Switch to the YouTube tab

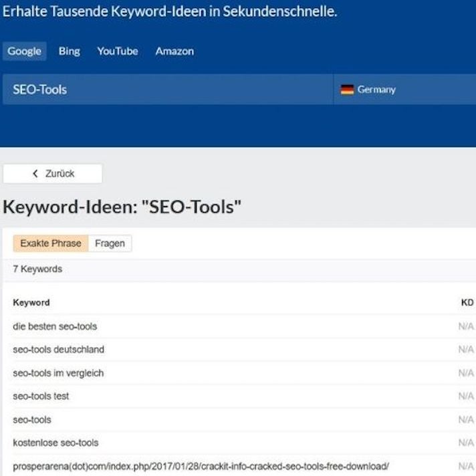118,51
